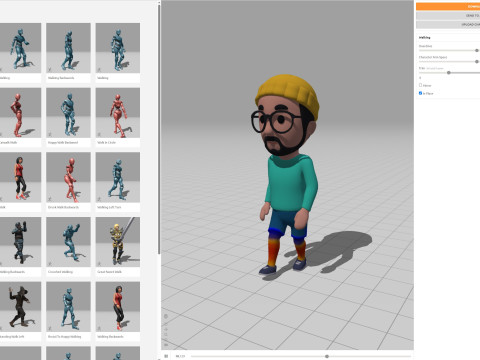The image size is (480, 360).
Task: Click the Send To button
Action: tap(448, 16)
